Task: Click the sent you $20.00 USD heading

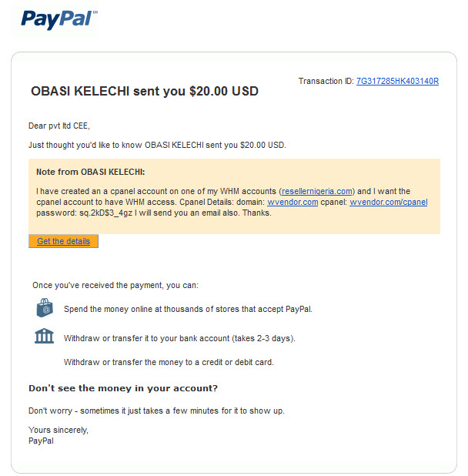Action: point(145,92)
